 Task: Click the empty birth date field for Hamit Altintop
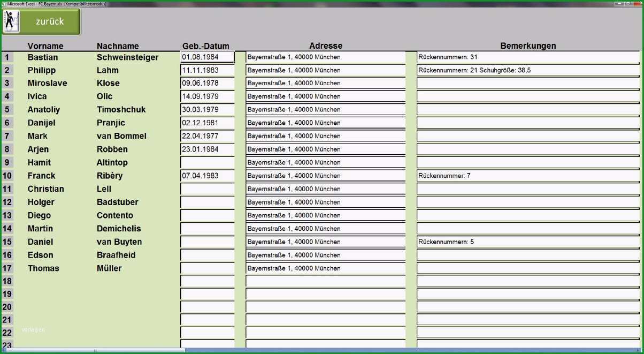pos(208,162)
